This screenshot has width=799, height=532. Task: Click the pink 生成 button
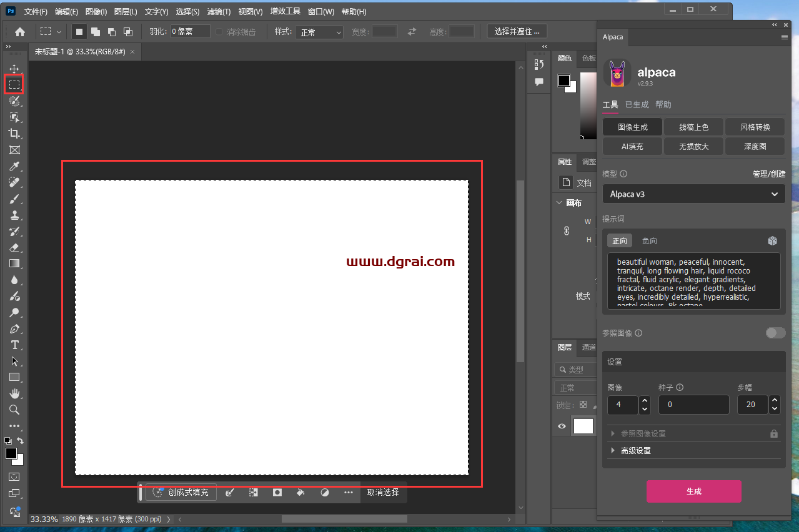(693, 491)
